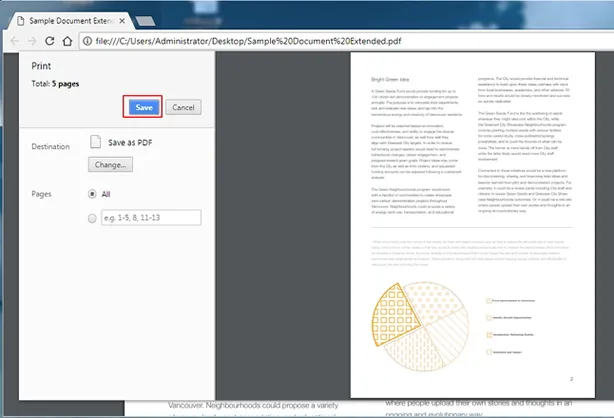
Task: Go to the home page icon
Action: pyautogui.click(x=67, y=41)
